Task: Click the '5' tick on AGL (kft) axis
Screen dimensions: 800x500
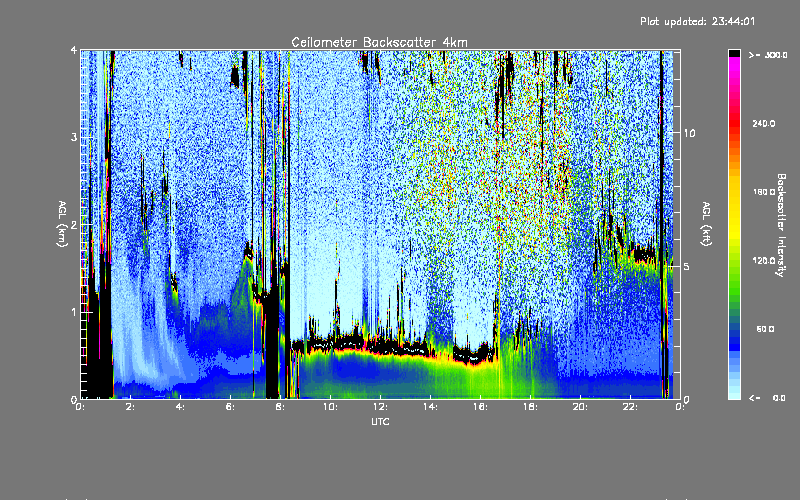Action: point(687,267)
